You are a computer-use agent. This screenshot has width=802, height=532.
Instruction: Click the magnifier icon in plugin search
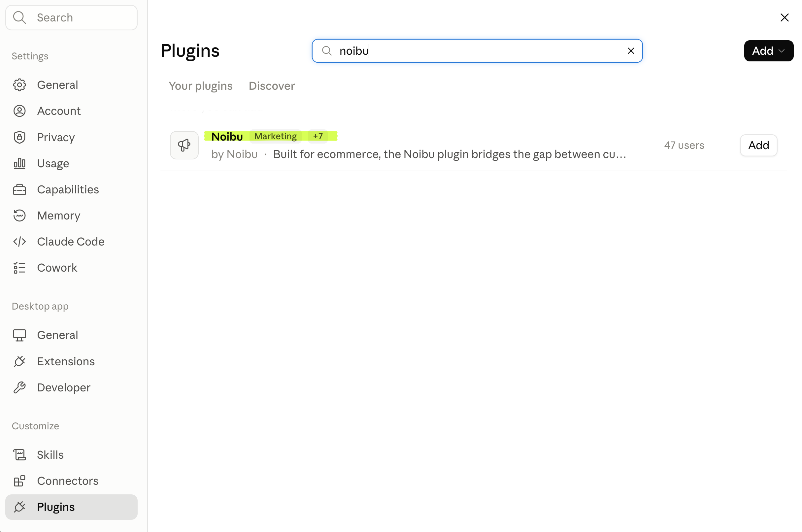(x=327, y=51)
